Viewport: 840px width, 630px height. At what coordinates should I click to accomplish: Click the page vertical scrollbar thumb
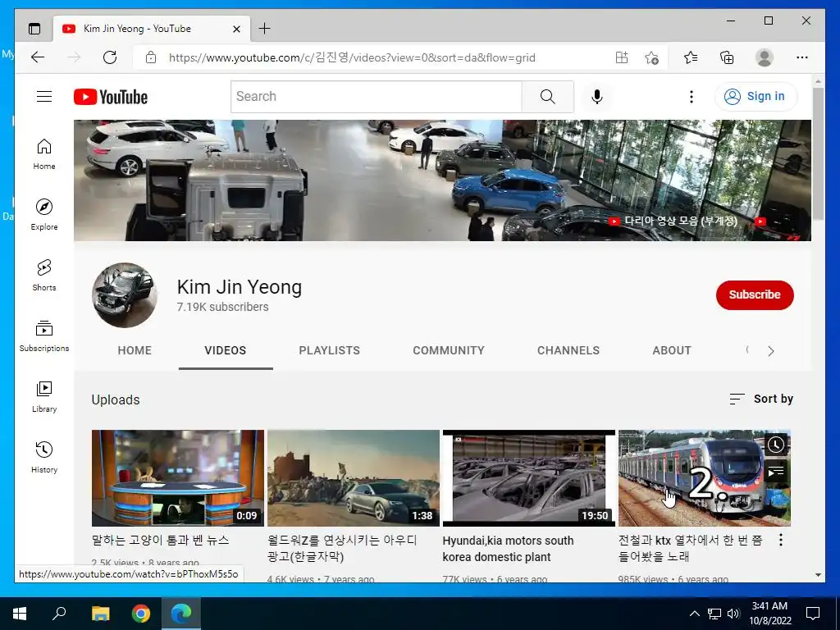tap(818, 153)
